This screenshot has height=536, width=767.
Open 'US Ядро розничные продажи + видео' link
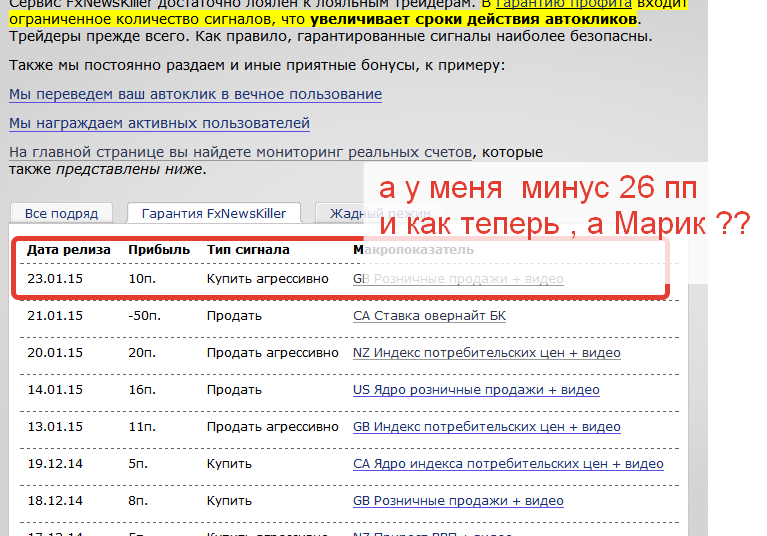click(x=476, y=390)
